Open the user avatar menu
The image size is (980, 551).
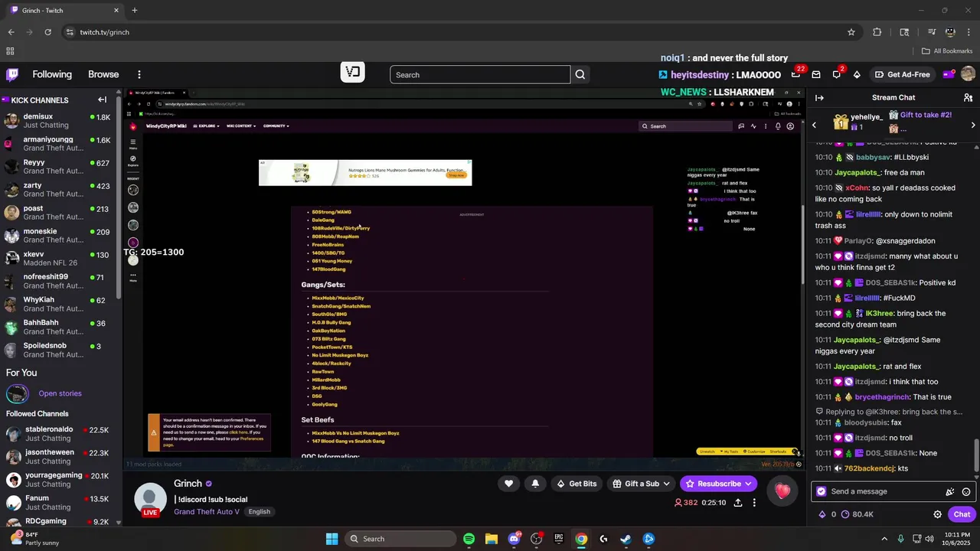pyautogui.click(x=968, y=74)
